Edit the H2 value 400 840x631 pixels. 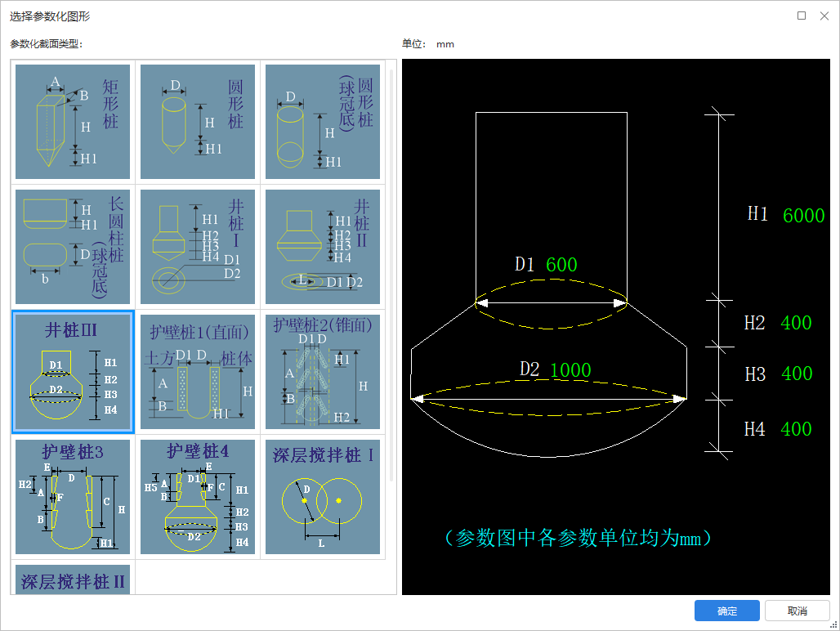[x=796, y=323]
